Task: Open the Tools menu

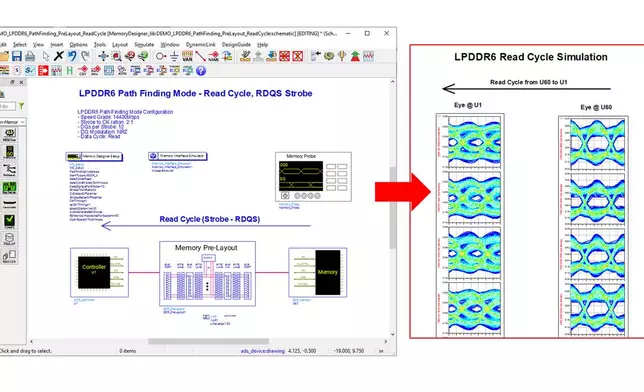Action: [100, 44]
